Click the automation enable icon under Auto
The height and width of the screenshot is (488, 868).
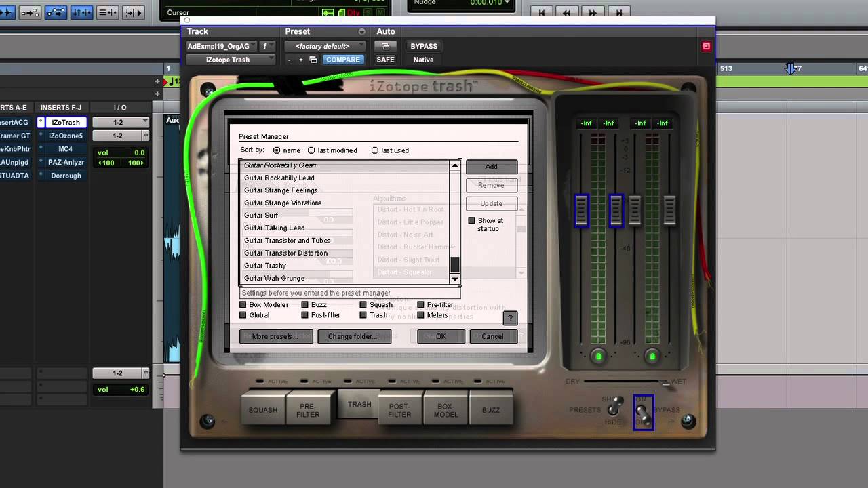(x=385, y=46)
